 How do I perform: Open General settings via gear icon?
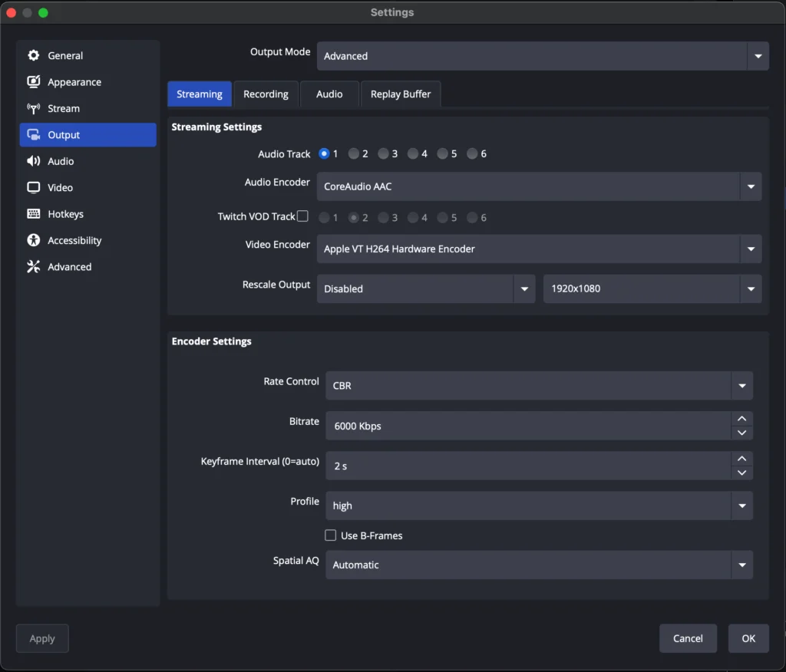(x=34, y=55)
